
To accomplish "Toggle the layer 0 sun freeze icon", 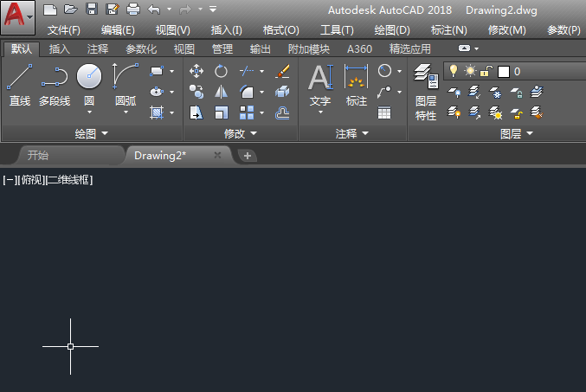I will pyautogui.click(x=470, y=71).
